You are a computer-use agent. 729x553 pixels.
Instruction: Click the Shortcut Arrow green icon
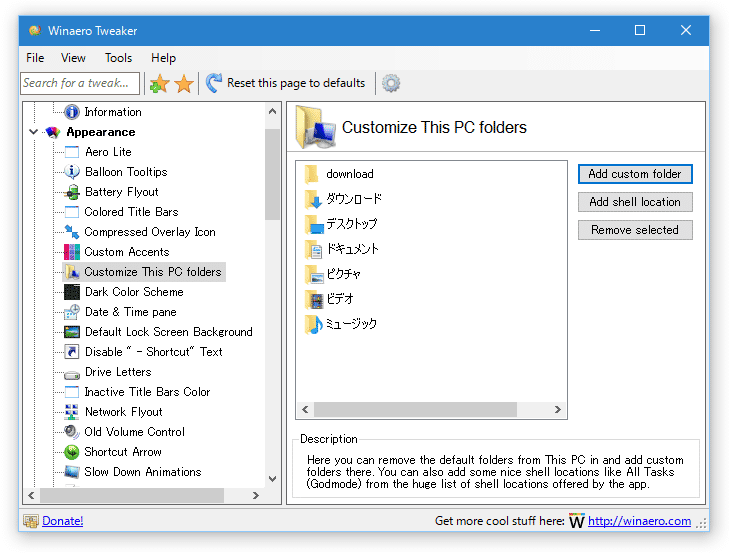pos(72,452)
